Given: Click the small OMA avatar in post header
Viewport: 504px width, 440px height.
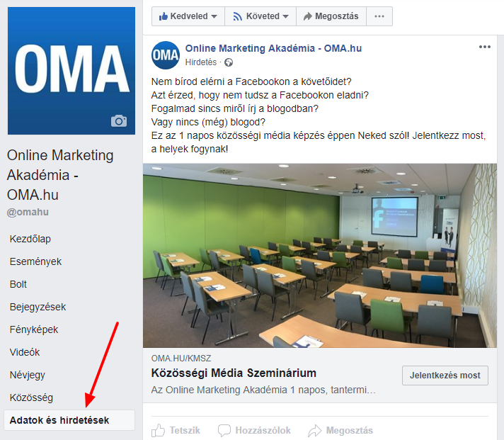Looking at the screenshot, I should point(166,55).
